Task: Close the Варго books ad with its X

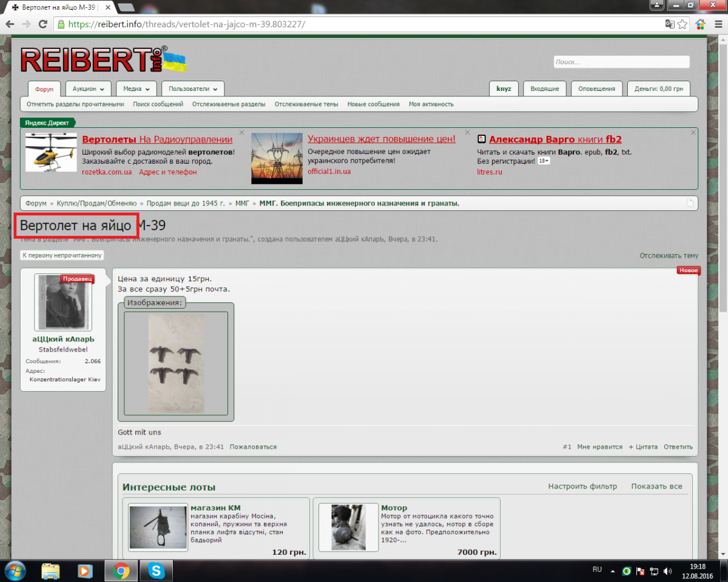Action: [x=693, y=132]
